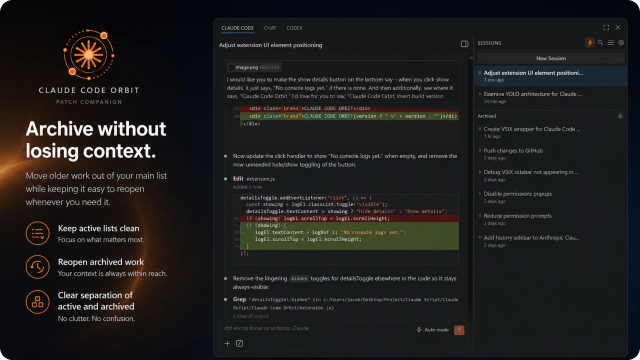Open archived session 'Add history sidebar to Anthropic Clau...'
The height and width of the screenshot is (360, 640).
coord(551,241)
